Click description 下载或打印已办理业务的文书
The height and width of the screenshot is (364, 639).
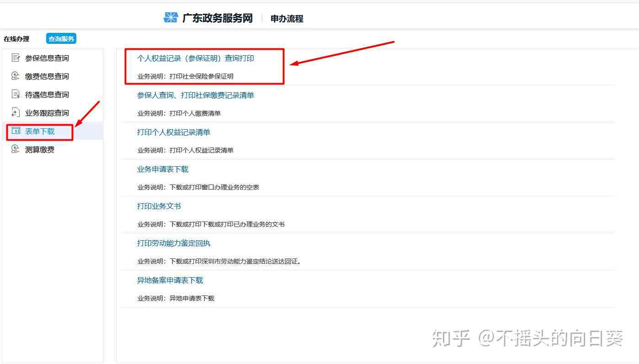[227, 224]
